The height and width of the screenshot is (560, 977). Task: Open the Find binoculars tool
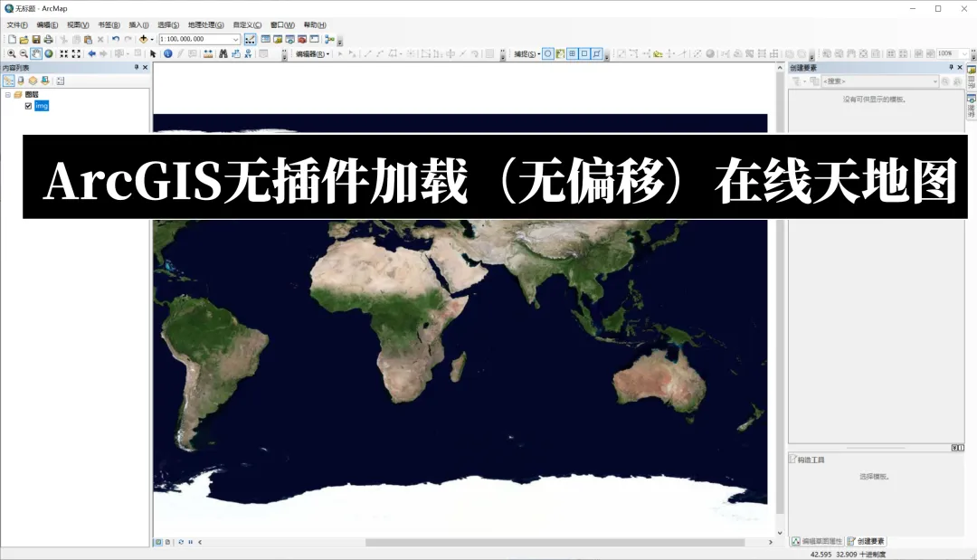pyautogui.click(x=223, y=53)
